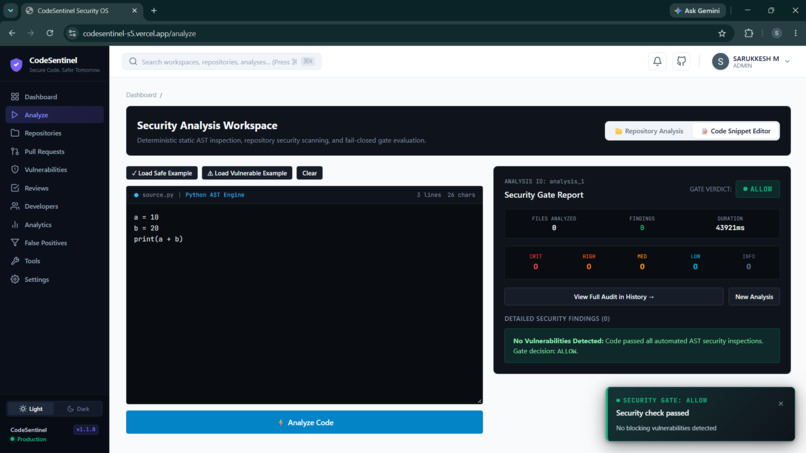Bookmark this page with star icon
The width and height of the screenshot is (806, 453).
(x=722, y=33)
